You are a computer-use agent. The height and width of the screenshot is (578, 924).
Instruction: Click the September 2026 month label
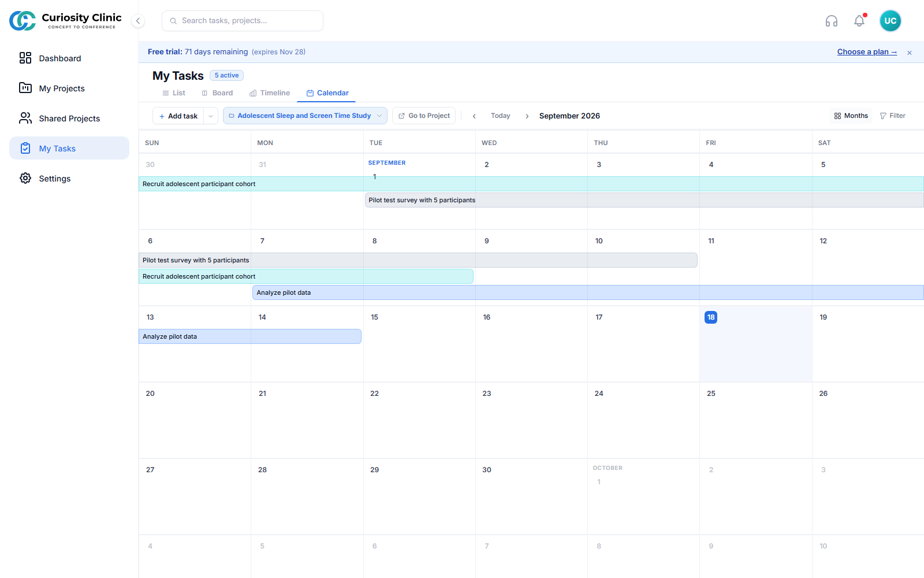[569, 116]
